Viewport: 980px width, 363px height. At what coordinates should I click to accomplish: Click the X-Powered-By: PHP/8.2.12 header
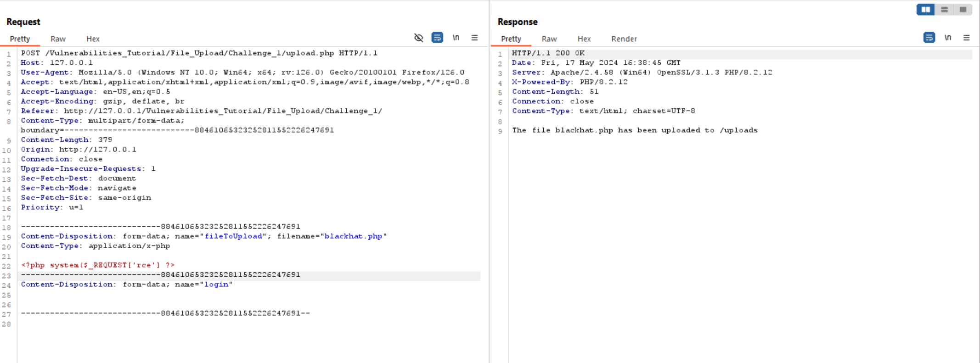click(x=570, y=82)
